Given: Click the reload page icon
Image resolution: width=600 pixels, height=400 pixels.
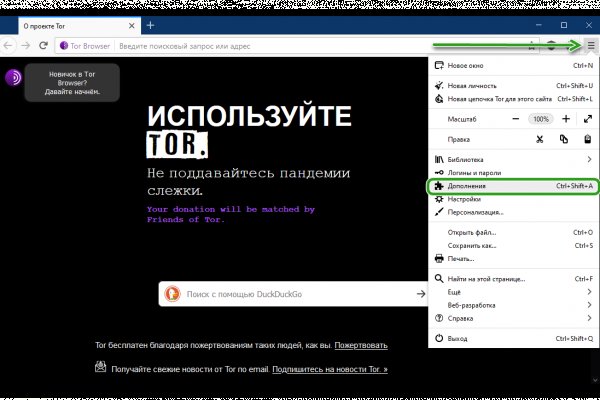Looking at the screenshot, I should click(44, 46).
